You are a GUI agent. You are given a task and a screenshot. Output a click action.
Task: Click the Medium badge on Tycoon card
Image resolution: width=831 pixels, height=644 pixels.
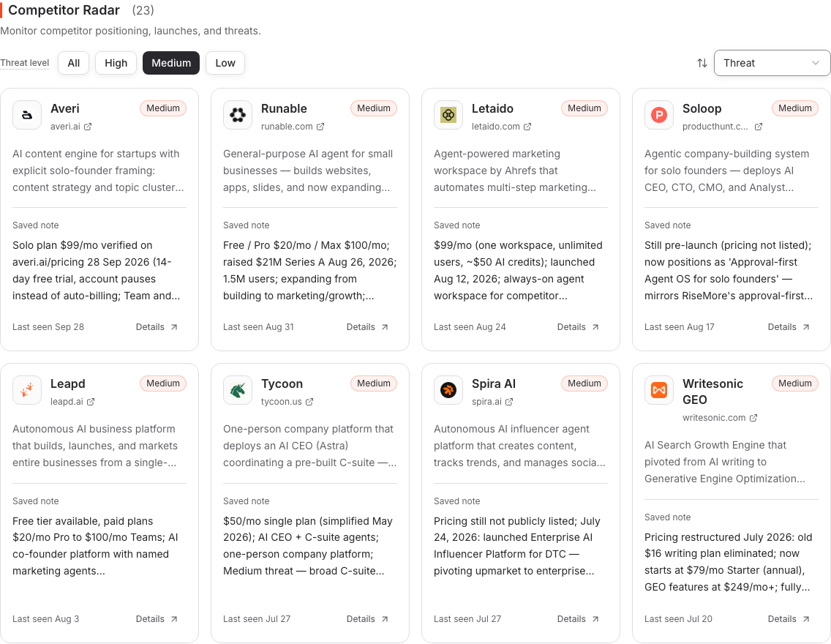374,383
